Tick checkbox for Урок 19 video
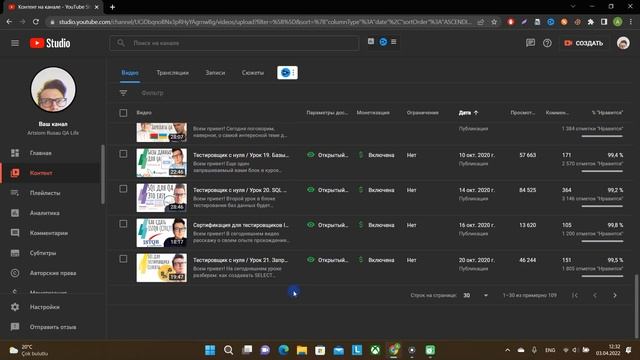Screen dimensions: 640x360 click(123, 154)
